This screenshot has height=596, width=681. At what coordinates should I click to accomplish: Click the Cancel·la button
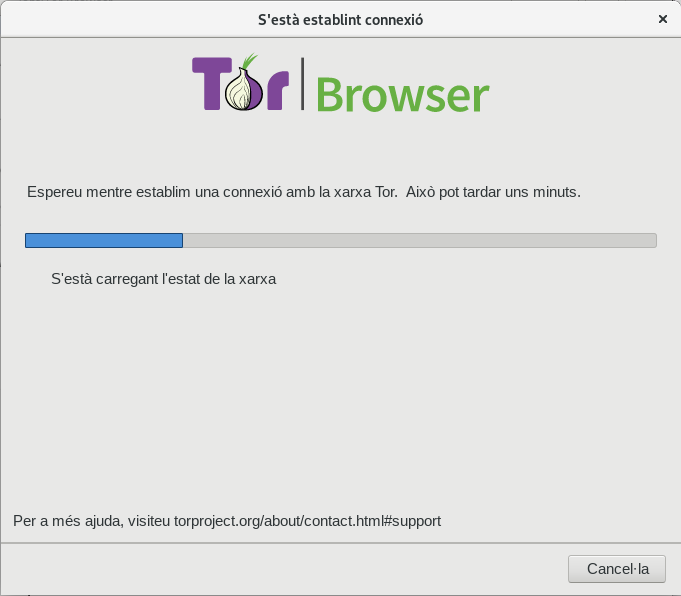click(617, 569)
